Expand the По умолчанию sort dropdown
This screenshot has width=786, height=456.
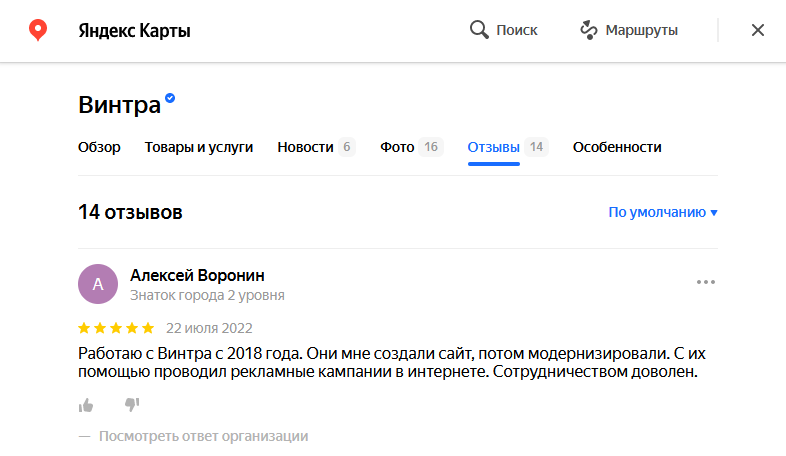click(663, 212)
